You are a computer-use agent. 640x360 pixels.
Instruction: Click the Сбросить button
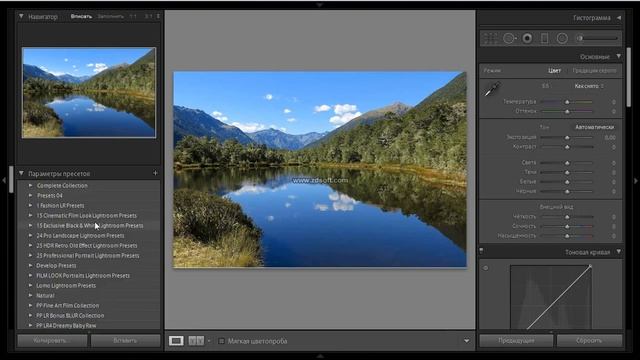pos(589,340)
